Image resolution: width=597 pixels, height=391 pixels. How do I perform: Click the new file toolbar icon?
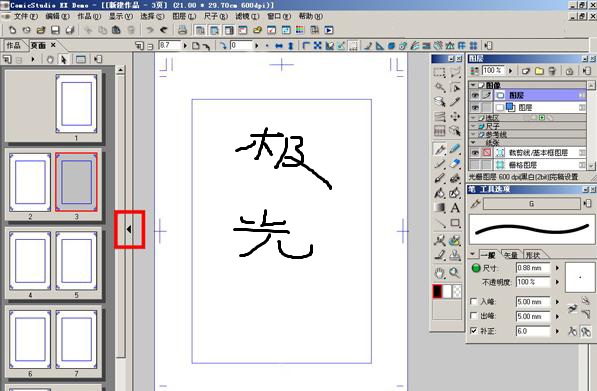coord(12,30)
